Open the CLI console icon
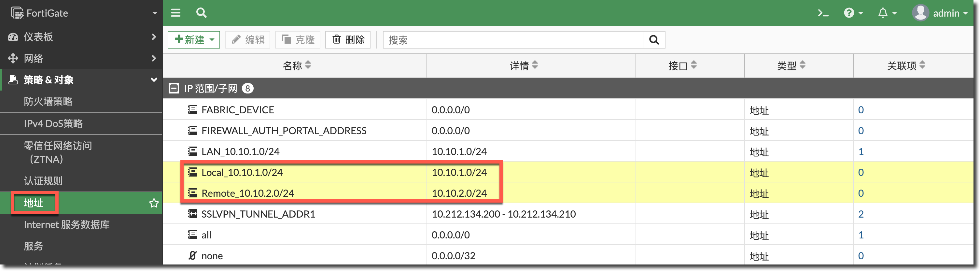Viewport: 980px width, 271px height. point(823,13)
